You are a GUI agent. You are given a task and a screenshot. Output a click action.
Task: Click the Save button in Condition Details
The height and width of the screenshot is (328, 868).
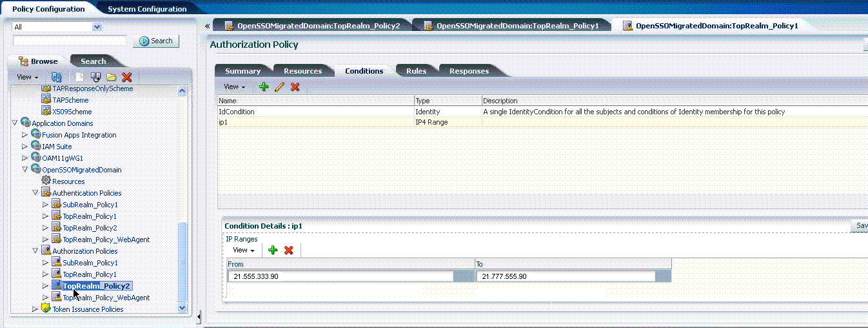(x=860, y=226)
